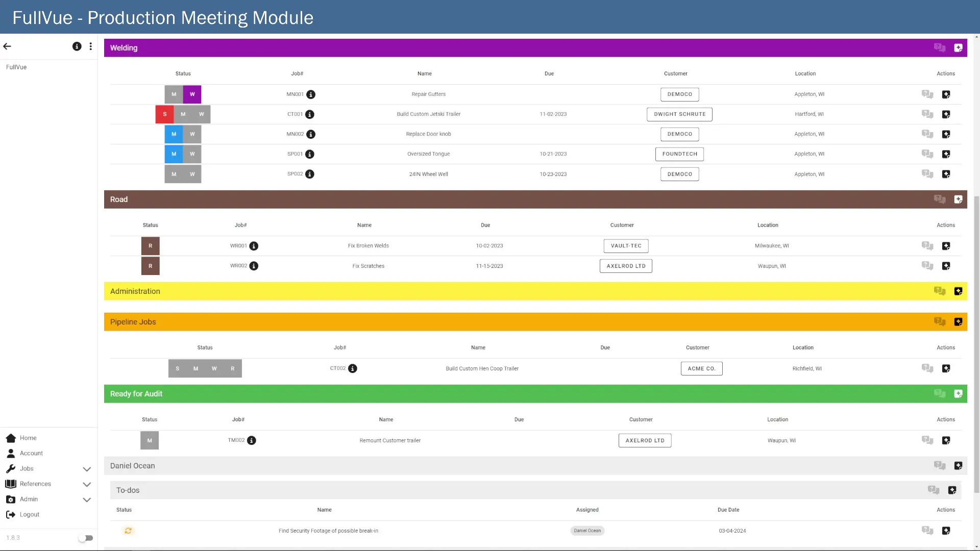The image size is (980, 551).
Task: Expand the Administration section header
Action: pyautogui.click(x=535, y=291)
